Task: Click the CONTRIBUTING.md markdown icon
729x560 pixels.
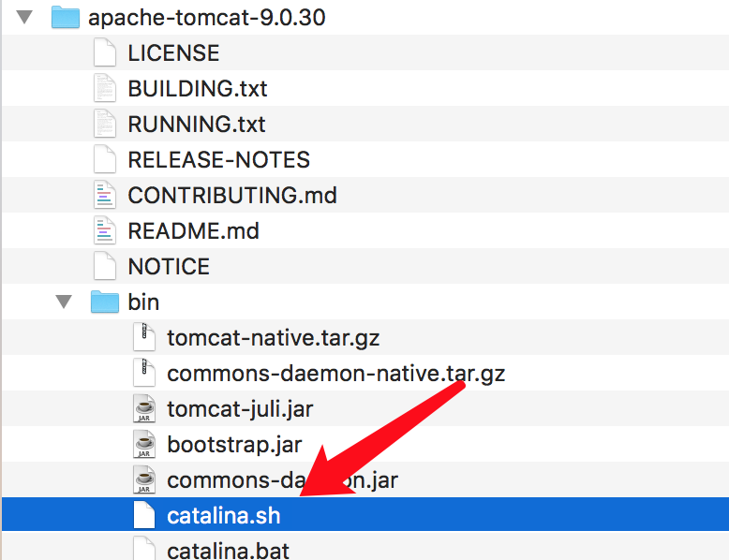Action: pos(105,195)
